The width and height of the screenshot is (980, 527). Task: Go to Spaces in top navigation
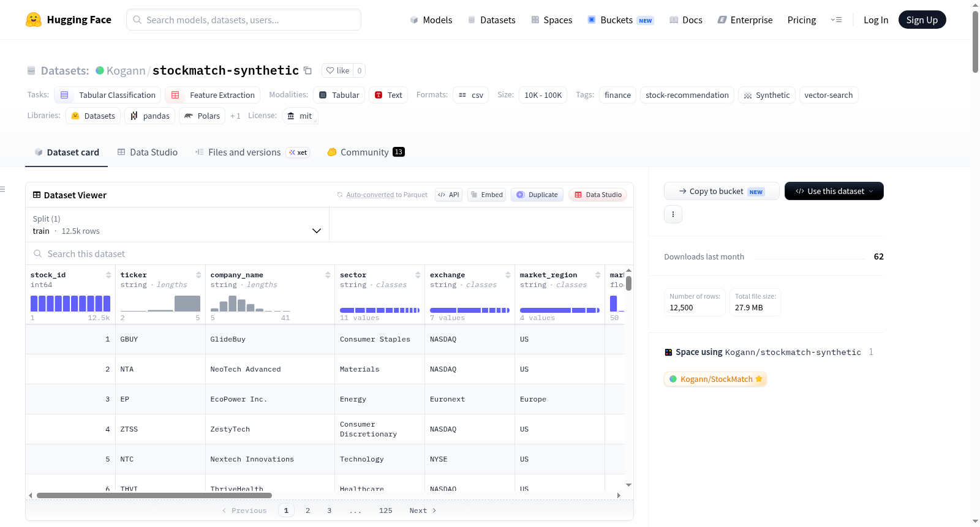(x=551, y=20)
